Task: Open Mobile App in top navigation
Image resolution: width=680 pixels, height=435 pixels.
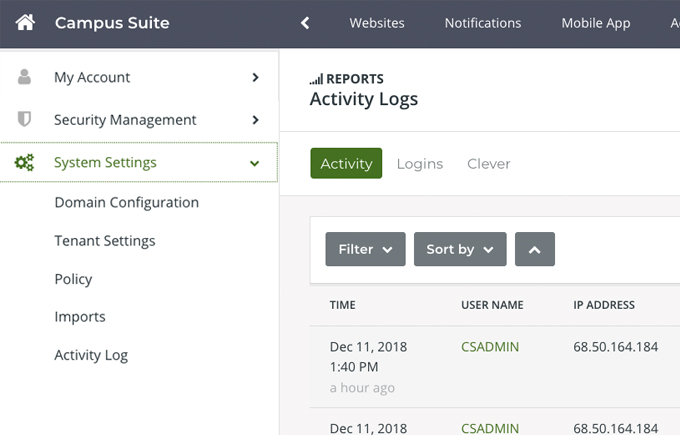Action: tap(595, 23)
